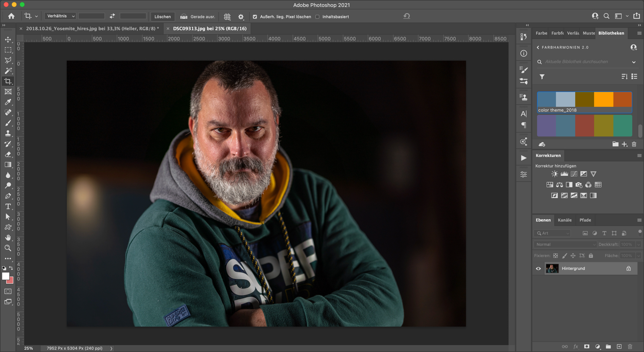The height and width of the screenshot is (352, 644).
Task: Select the History Brush tool
Action: 8,144
